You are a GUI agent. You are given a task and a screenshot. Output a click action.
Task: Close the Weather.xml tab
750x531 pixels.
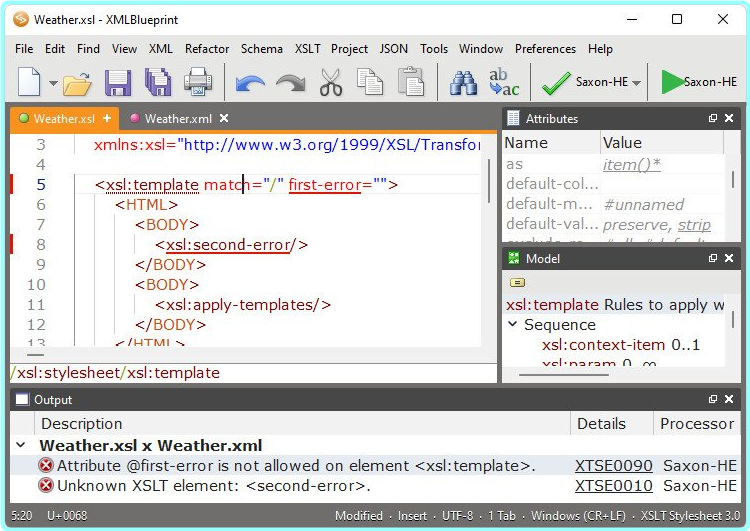click(225, 119)
